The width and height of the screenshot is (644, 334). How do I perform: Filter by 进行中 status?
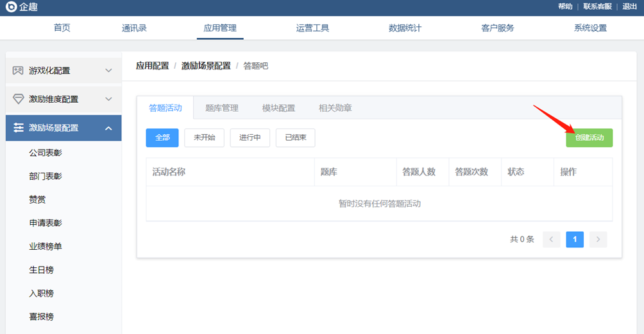coord(250,138)
